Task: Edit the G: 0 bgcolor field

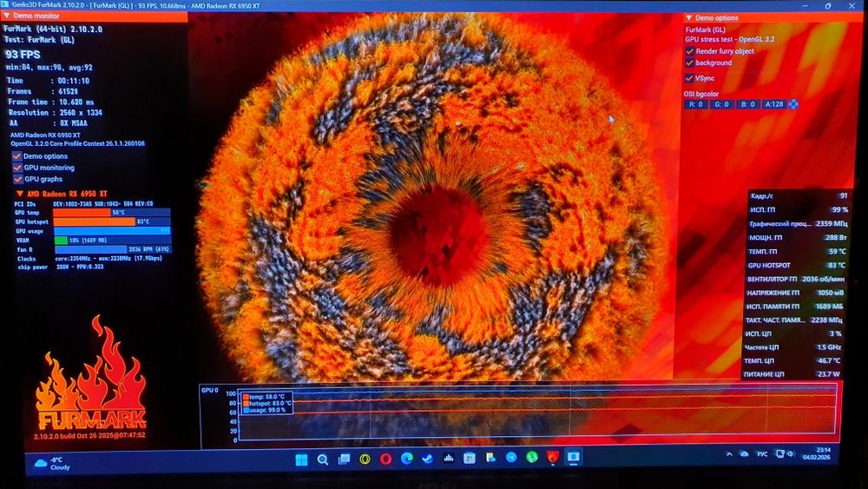Action: point(722,104)
